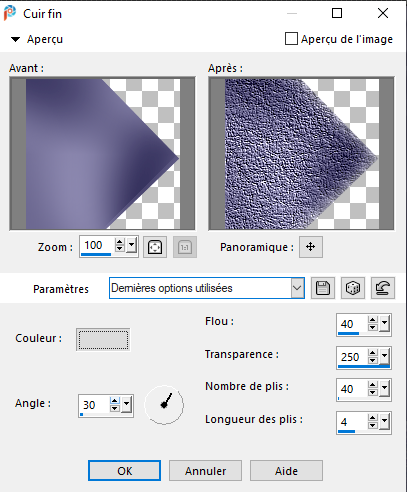
Task: Confirm with the OK button
Action: (124, 471)
